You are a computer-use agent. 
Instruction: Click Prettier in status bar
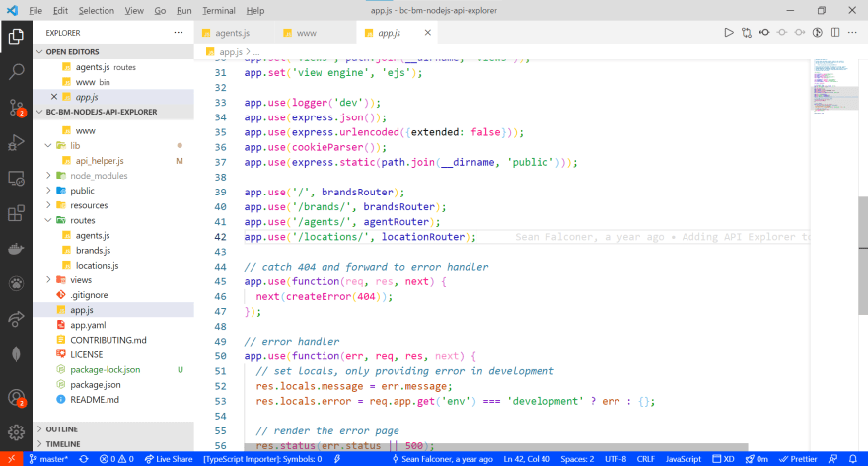tap(798, 459)
